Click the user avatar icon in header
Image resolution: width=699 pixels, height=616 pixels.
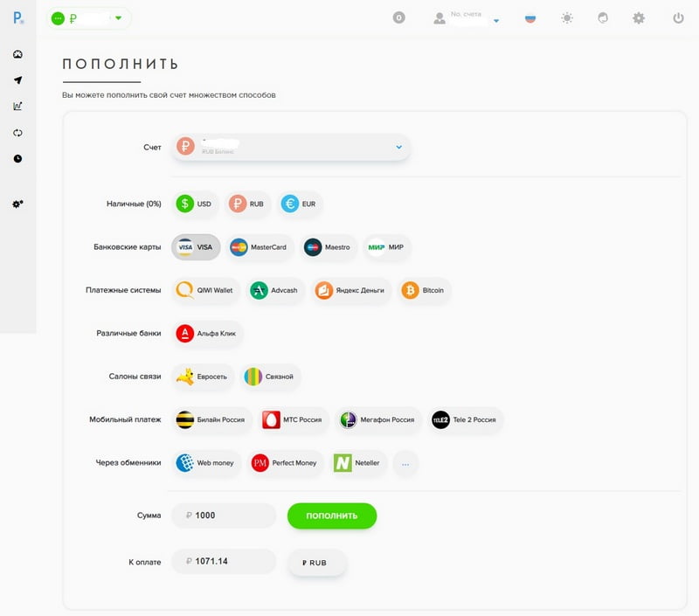439,18
